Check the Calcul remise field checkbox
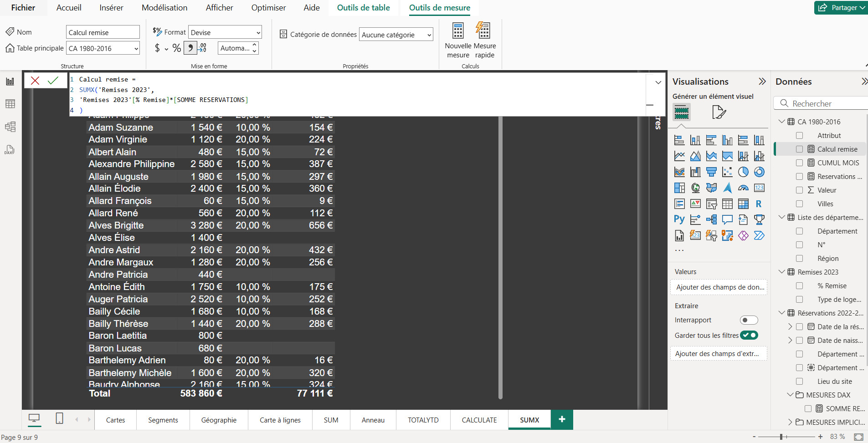This screenshot has width=868, height=443. (x=799, y=149)
